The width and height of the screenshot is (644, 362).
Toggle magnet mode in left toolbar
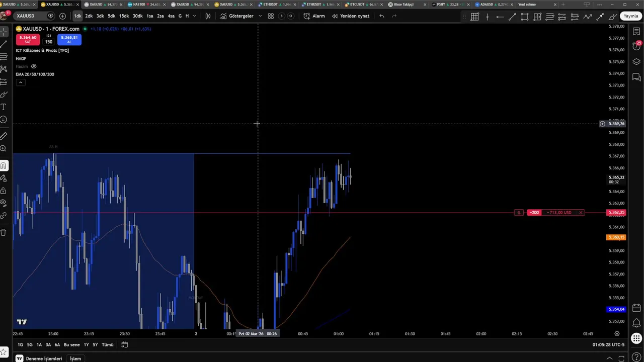(x=4, y=165)
